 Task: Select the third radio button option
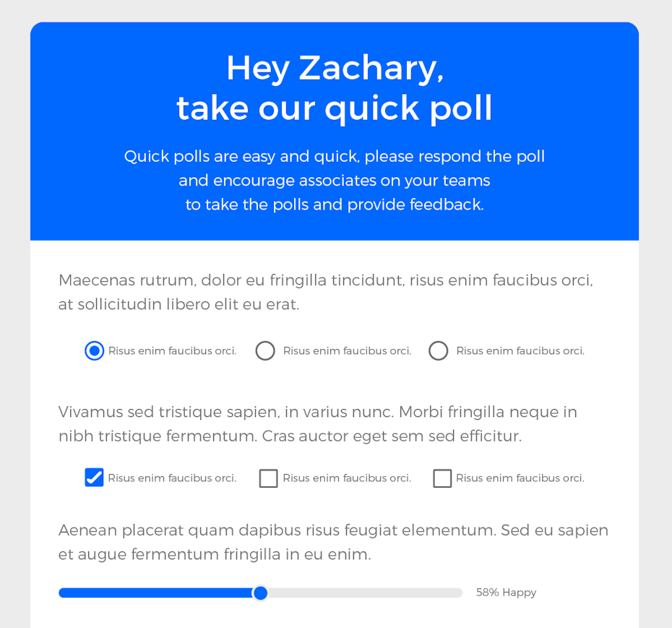tap(439, 350)
